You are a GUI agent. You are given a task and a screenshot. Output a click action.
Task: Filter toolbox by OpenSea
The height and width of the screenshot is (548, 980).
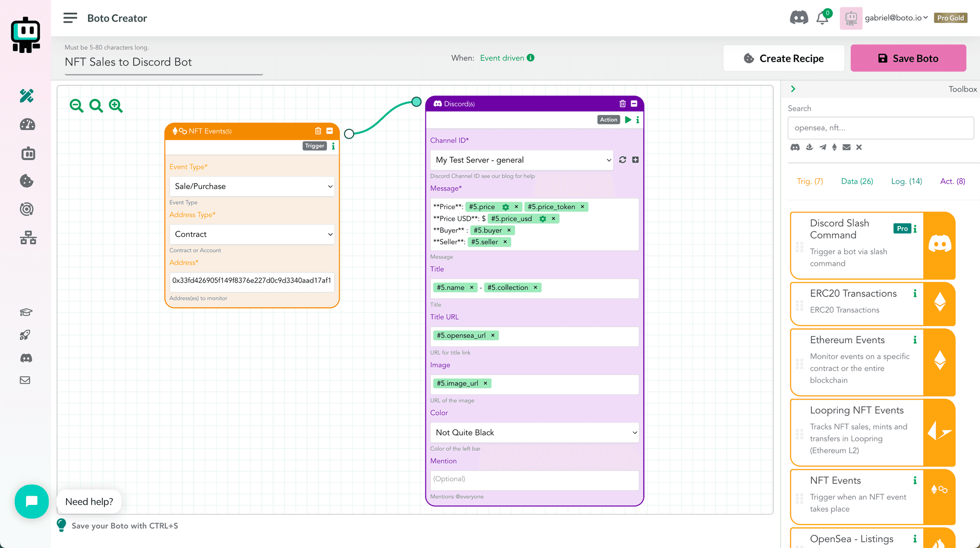809,147
